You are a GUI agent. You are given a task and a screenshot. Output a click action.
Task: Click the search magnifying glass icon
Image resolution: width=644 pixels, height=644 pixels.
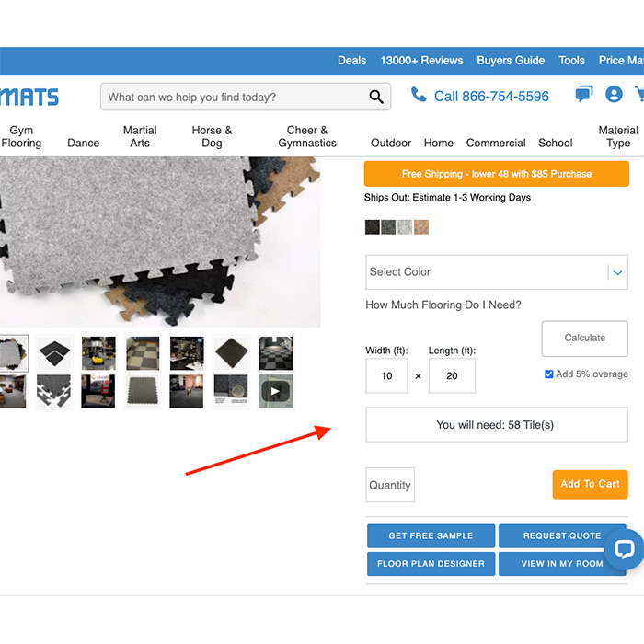[375, 97]
